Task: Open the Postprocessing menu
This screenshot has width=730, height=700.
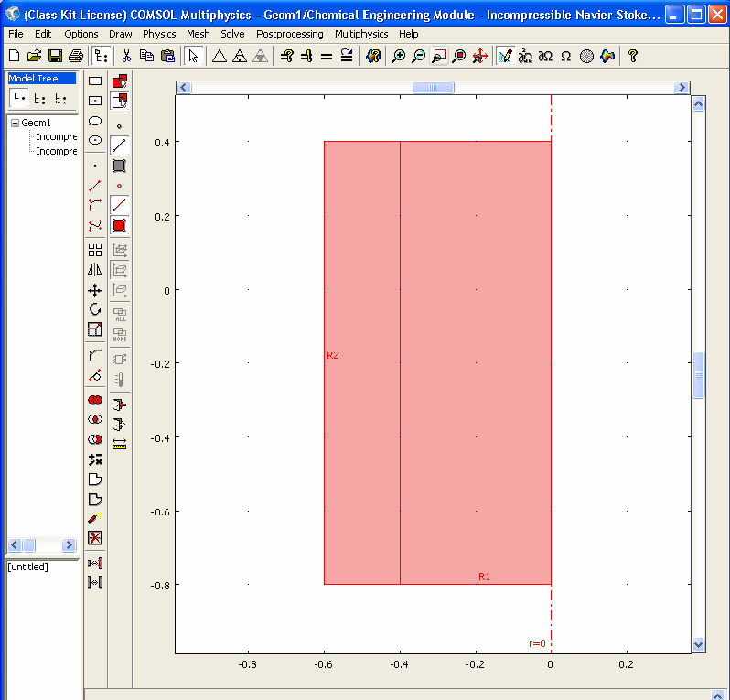Action: [x=290, y=34]
